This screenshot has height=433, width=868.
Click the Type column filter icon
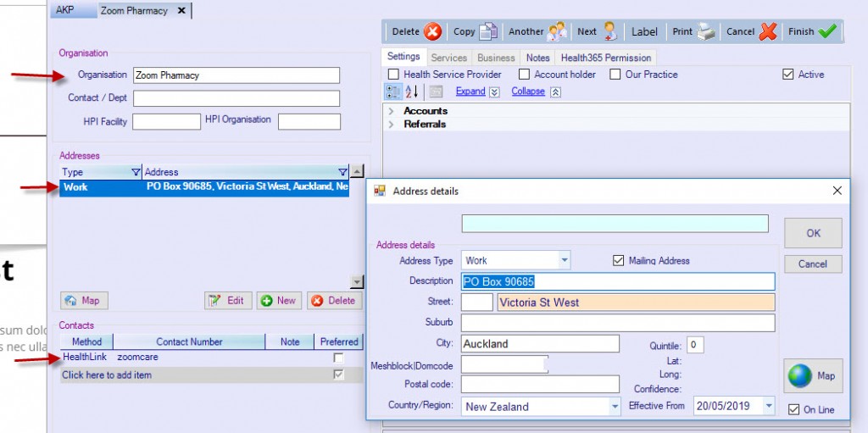pos(136,172)
